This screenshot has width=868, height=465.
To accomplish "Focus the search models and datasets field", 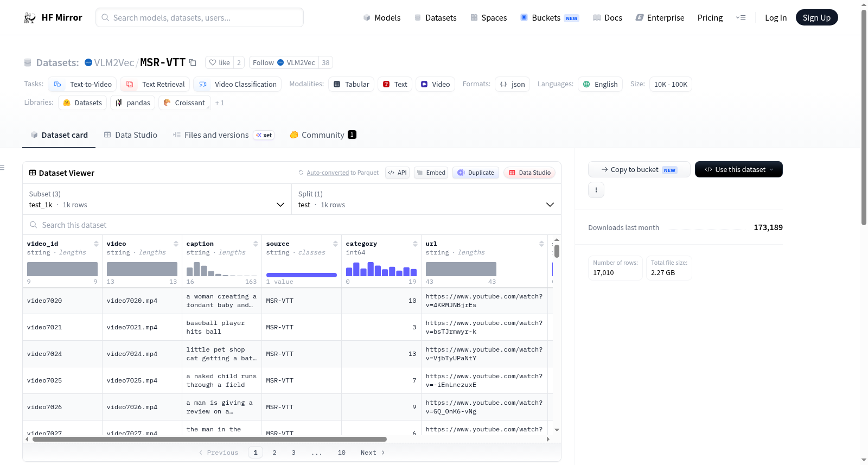I will click(200, 18).
